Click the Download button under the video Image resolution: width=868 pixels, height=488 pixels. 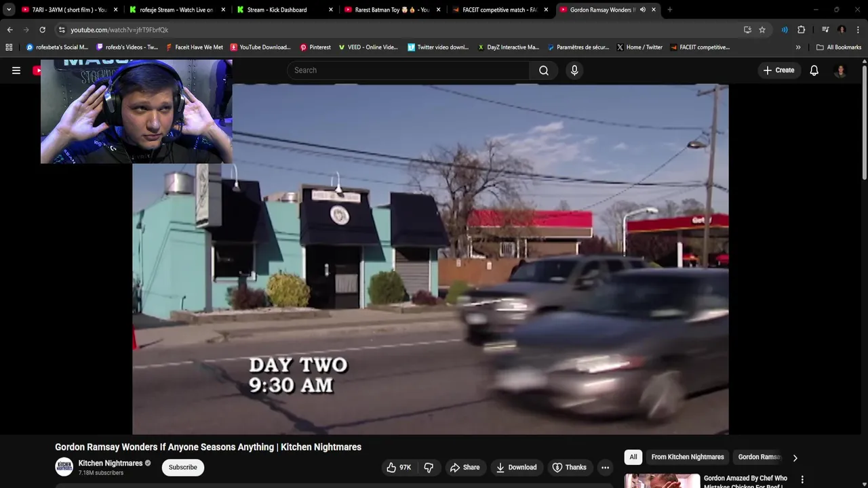[516, 468]
